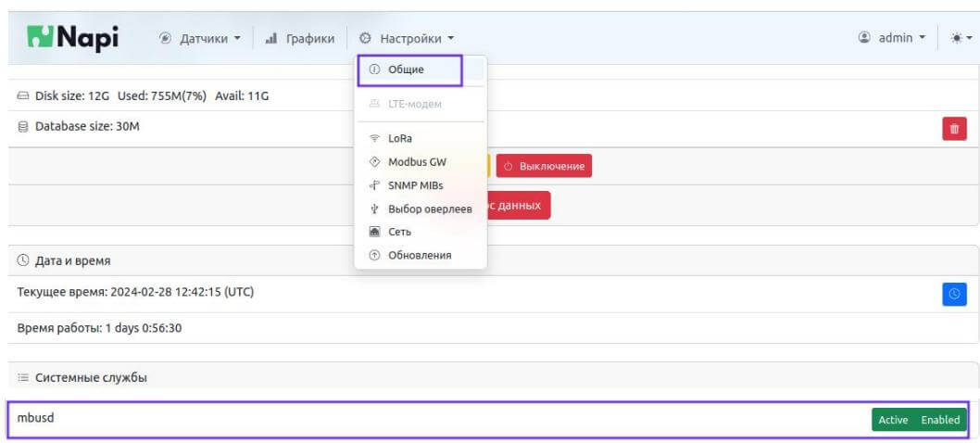Click the red trash database delete icon
This screenshot has height=443, width=980.
click(954, 129)
